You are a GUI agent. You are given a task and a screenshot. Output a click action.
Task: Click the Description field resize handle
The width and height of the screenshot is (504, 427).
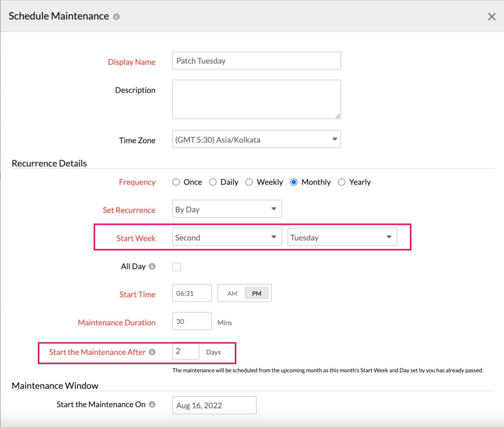click(338, 116)
